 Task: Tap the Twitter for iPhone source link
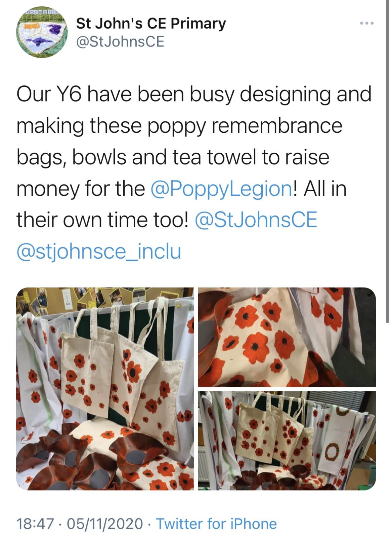[217, 524]
